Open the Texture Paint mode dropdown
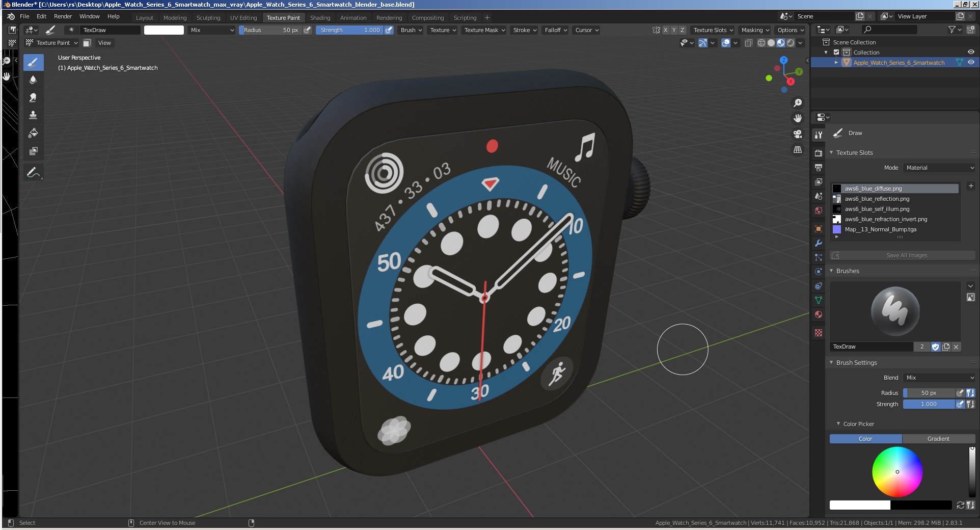 [x=52, y=43]
